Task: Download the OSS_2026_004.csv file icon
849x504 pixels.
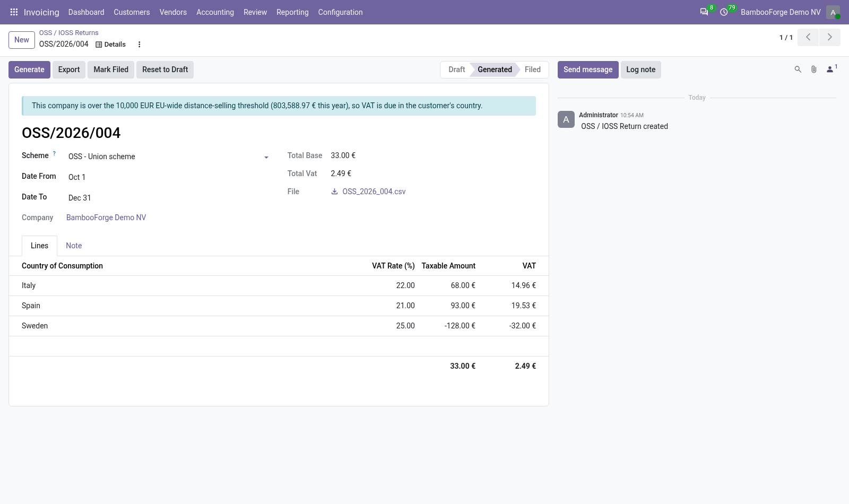Action: pos(334,192)
